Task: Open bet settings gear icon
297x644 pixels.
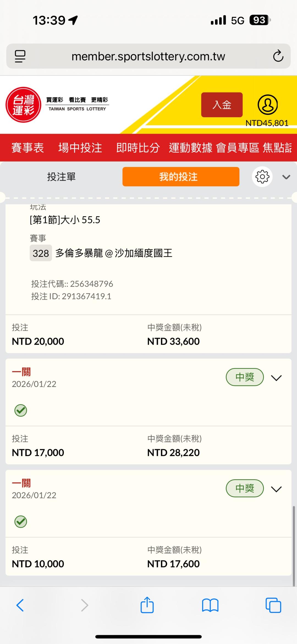Action: (262, 177)
